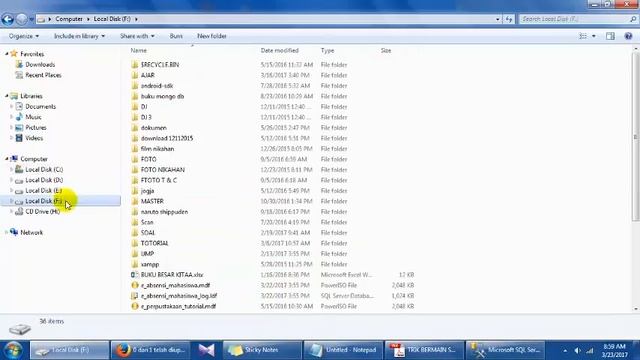Select e_absensi_mahasiswa_log.ldf file icon
Screen dimensions: 640x360
(x=135, y=296)
